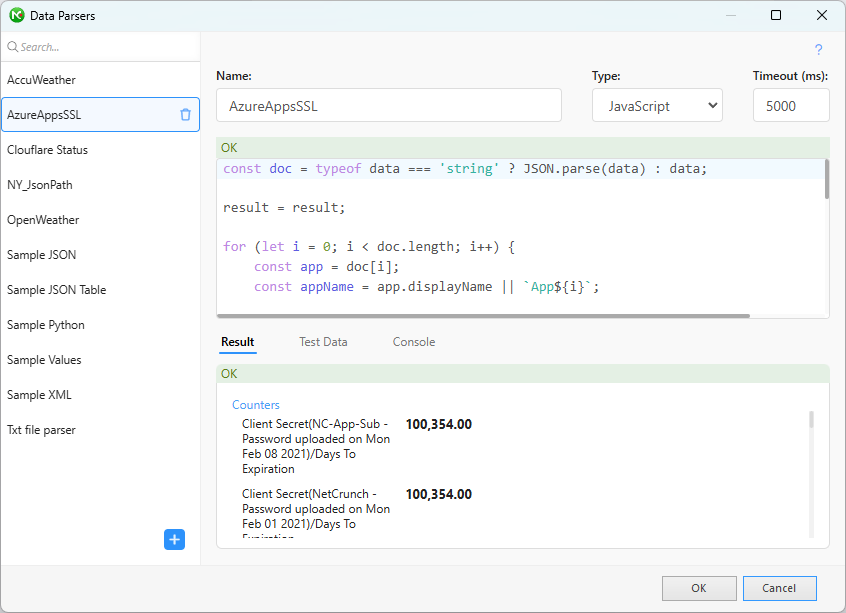This screenshot has width=846, height=613.
Task: Click the Cancel button
Action: (779, 588)
